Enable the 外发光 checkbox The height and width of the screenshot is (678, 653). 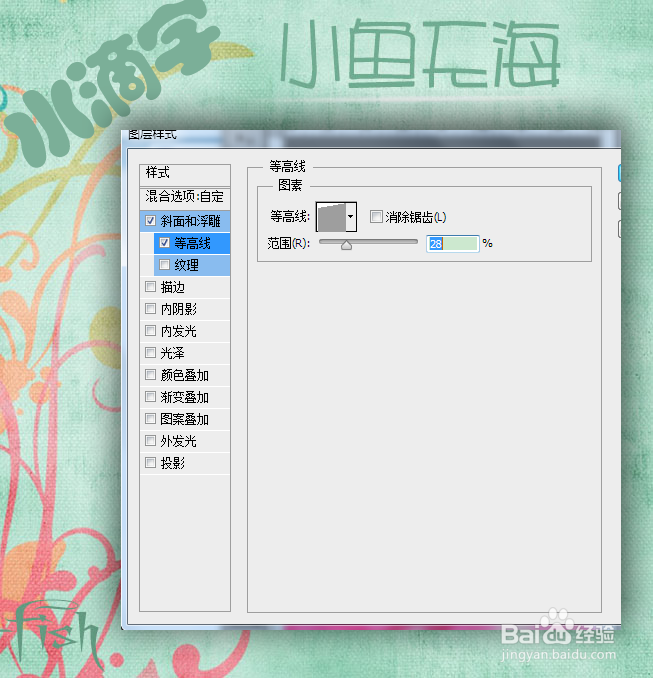(150, 441)
